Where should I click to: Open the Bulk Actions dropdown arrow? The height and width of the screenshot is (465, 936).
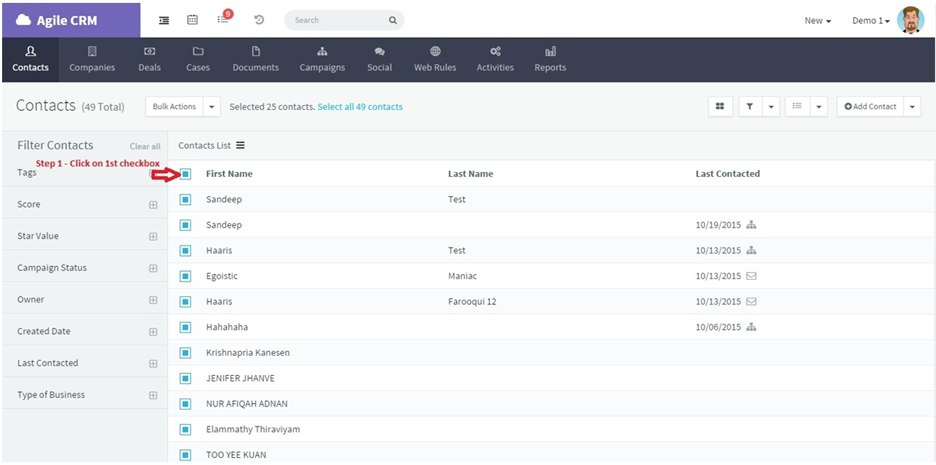tap(212, 107)
